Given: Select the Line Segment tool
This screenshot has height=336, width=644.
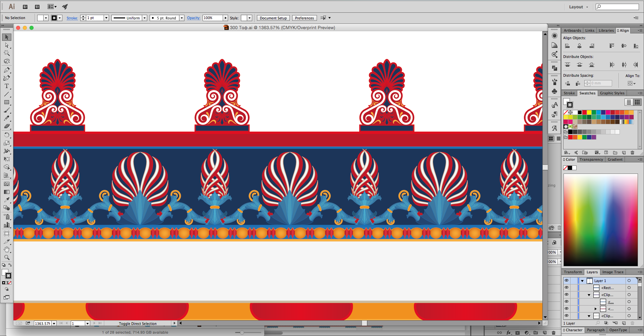Looking at the screenshot, I should 7,94.
